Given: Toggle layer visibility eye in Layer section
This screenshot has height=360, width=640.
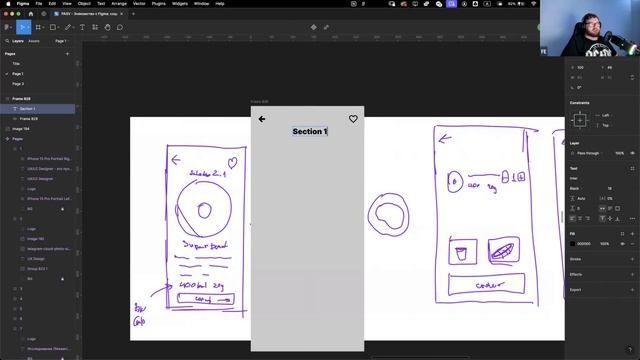Looking at the screenshot, I should point(632,153).
